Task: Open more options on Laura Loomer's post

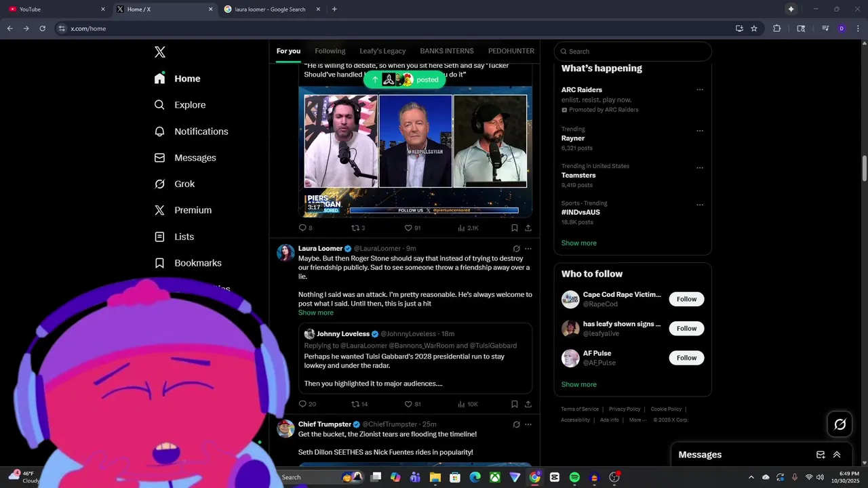Action: tap(528, 249)
